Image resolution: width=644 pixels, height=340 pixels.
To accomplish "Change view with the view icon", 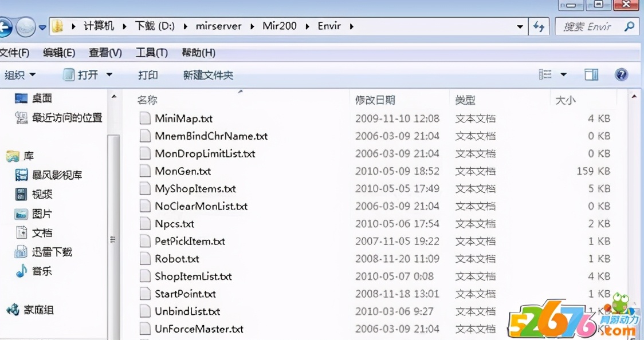I will click(x=545, y=74).
